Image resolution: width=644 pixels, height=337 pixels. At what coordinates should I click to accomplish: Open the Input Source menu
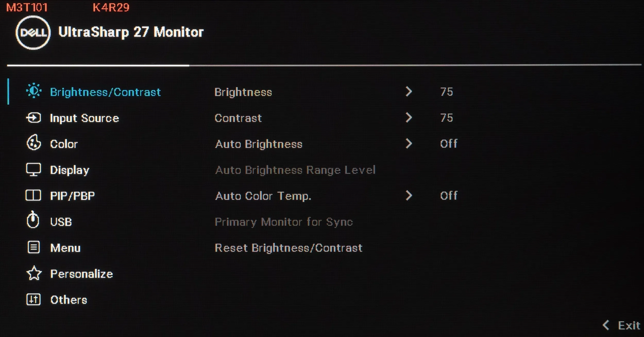coord(84,118)
